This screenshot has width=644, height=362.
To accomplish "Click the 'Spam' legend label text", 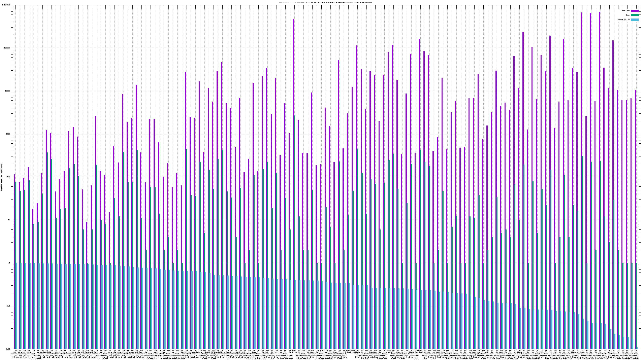I will [628, 15].
